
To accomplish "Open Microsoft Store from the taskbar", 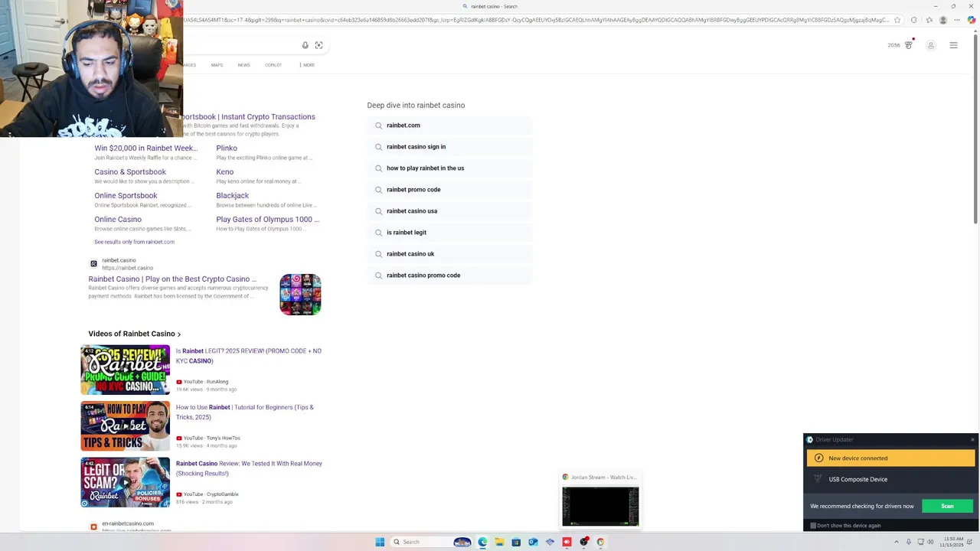I will [x=516, y=542].
